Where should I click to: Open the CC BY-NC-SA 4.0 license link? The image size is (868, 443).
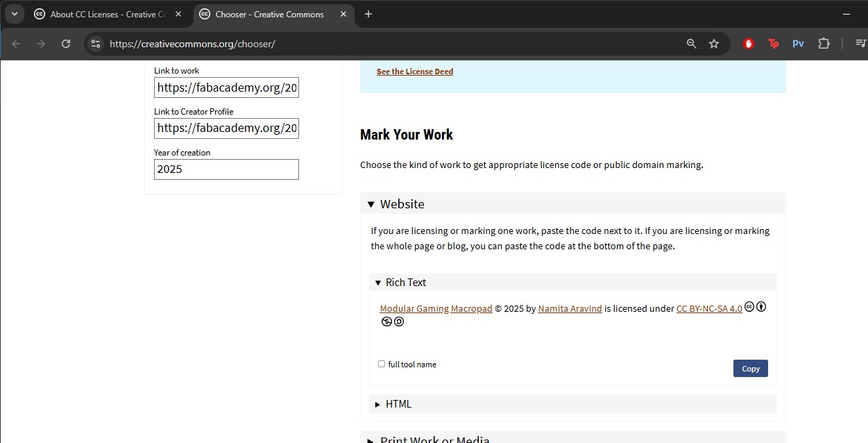tap(709, 309)
